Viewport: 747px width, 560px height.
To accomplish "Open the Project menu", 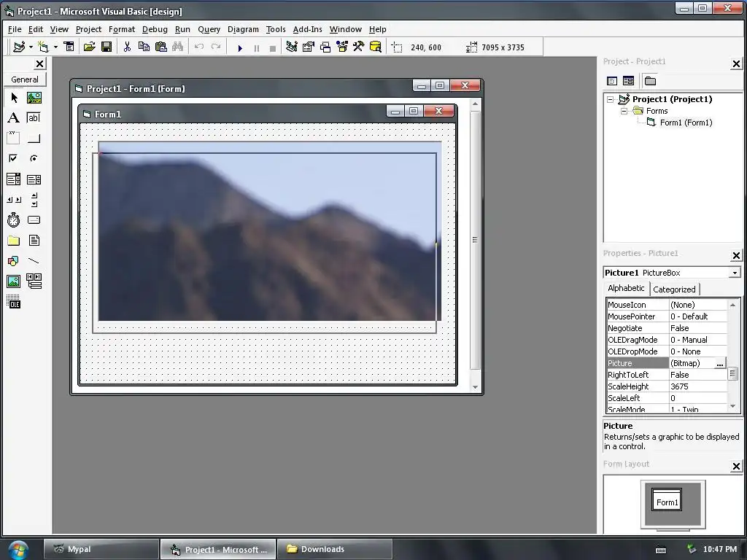I will point(88,29).
